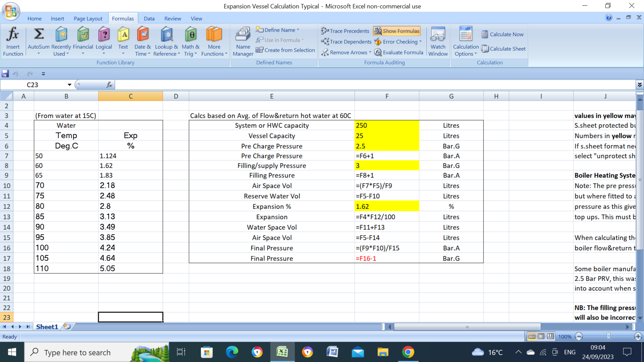Viewport: 644px width, 362px height.
Task: Switch to Page Break Preview view
Action: (550, 336)
